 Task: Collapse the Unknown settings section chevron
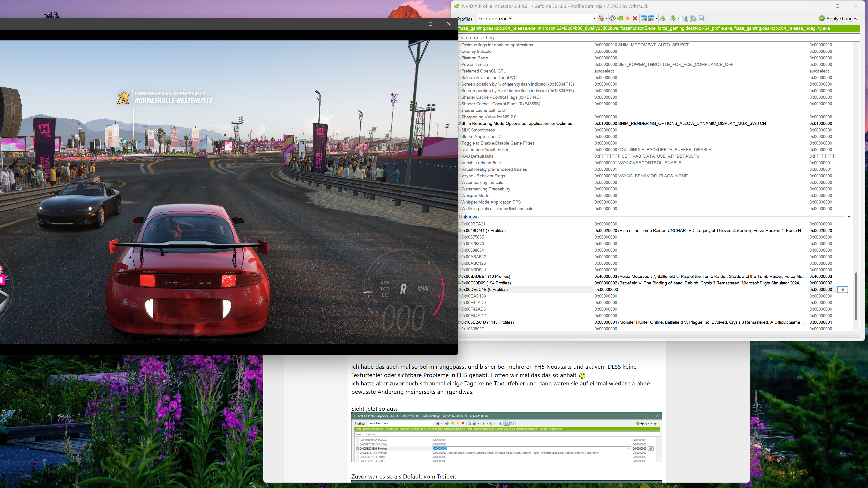[x=849, y=217]
